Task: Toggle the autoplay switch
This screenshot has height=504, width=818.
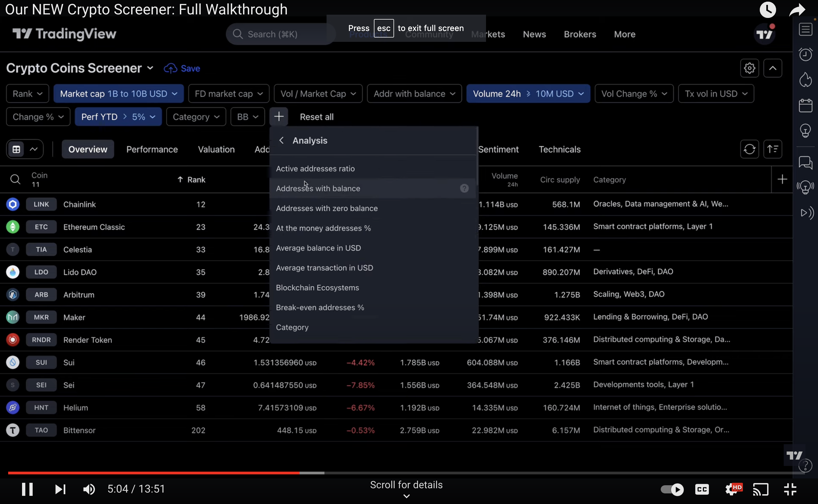Action: click(x=672, y=489)
